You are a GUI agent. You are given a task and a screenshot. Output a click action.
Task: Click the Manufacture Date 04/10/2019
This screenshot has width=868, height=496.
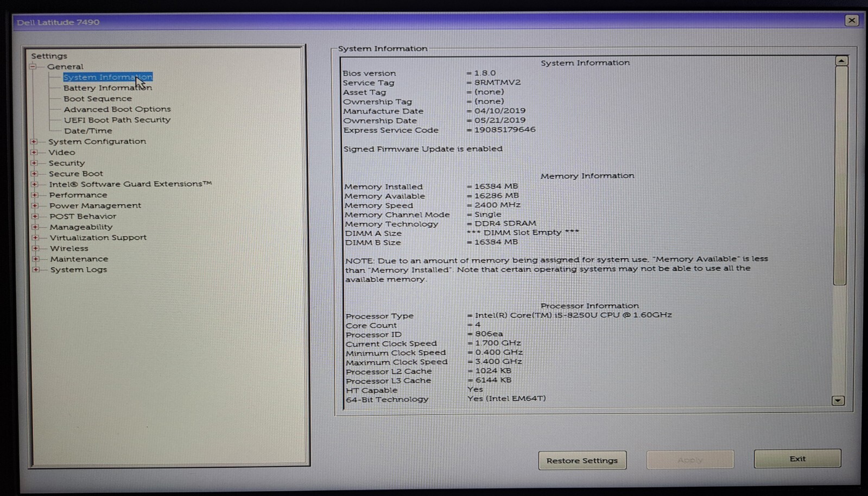click(x=500, y=111)
